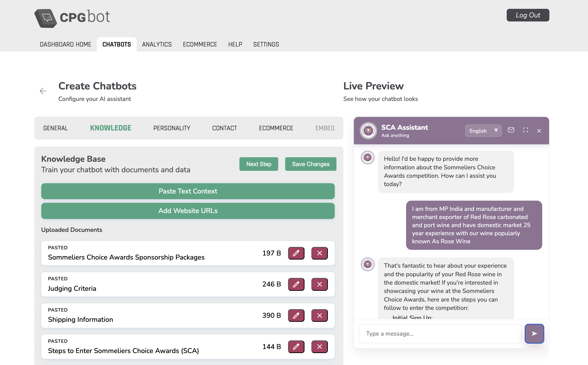588x365 pixels.
Task: Open the English language dropdown
Action: click(x=483, y=130)
